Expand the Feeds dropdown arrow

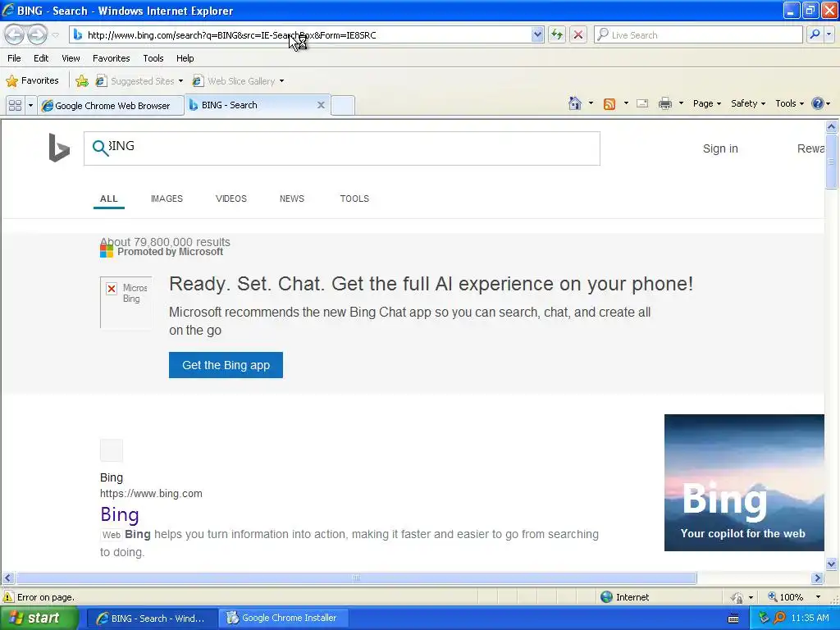click(626, 103)
